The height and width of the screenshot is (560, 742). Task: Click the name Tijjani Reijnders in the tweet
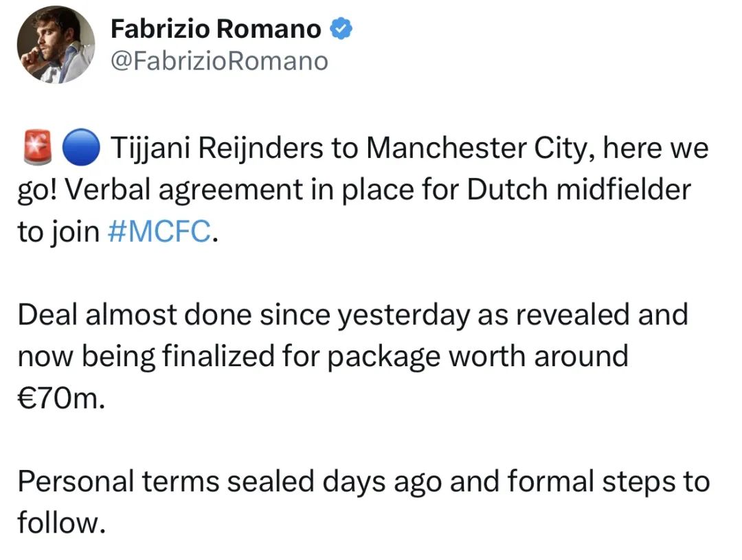click(x=217, y=149)
